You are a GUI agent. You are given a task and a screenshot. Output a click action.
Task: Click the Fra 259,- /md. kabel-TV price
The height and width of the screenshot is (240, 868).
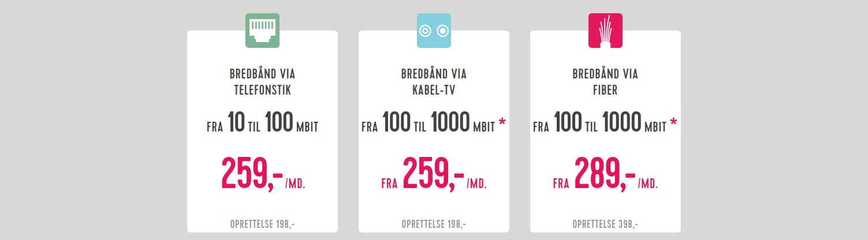coord(434,173)
